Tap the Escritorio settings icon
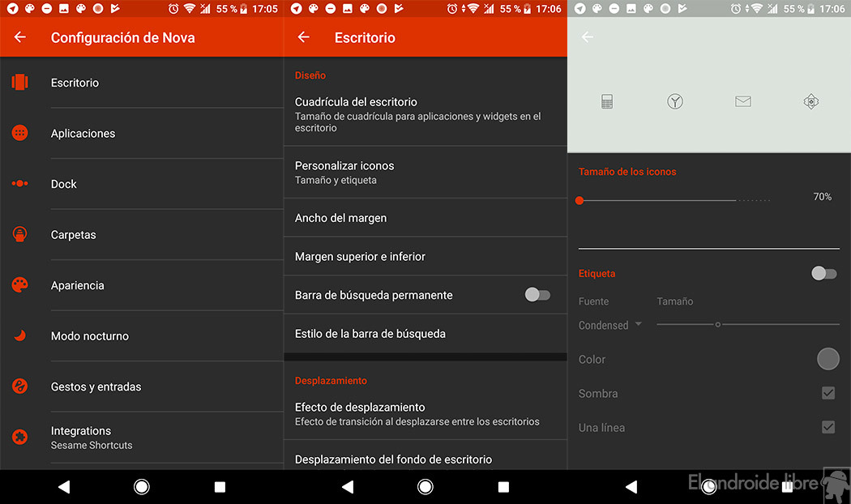 [x=20, y=83]
